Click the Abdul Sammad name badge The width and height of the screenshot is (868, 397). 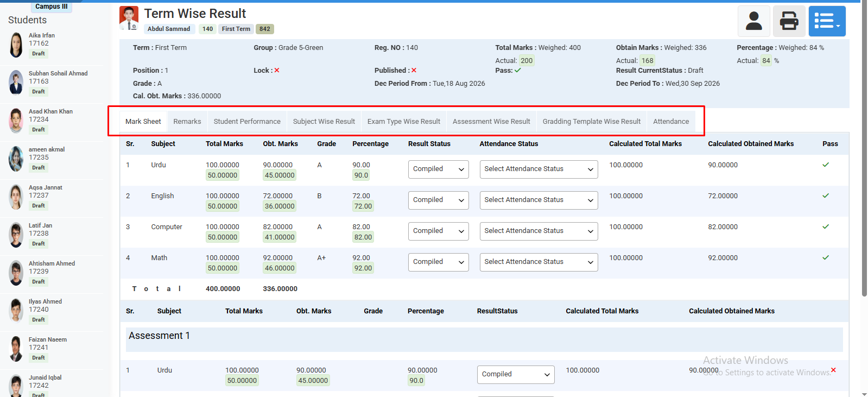169,29
